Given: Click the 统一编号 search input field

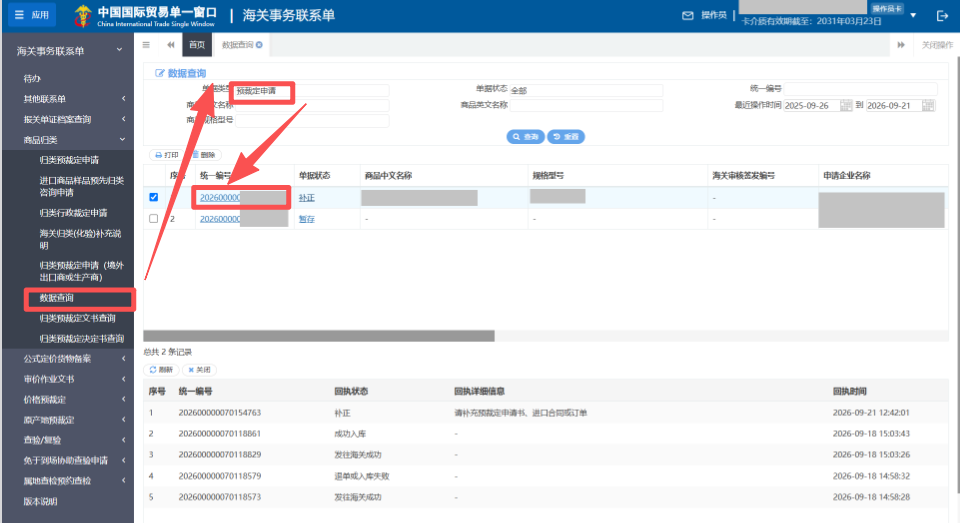Looking at the screenshot, I should click(860, 89).
